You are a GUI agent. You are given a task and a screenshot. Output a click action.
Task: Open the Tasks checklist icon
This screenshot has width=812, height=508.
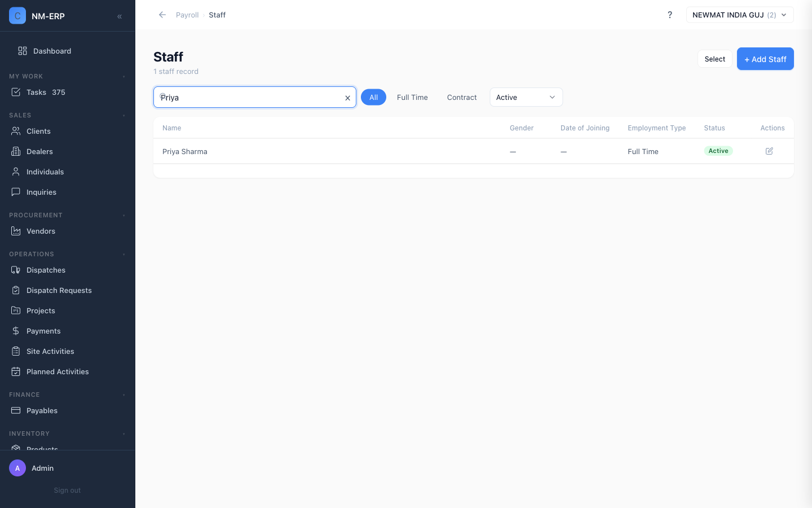16,92
